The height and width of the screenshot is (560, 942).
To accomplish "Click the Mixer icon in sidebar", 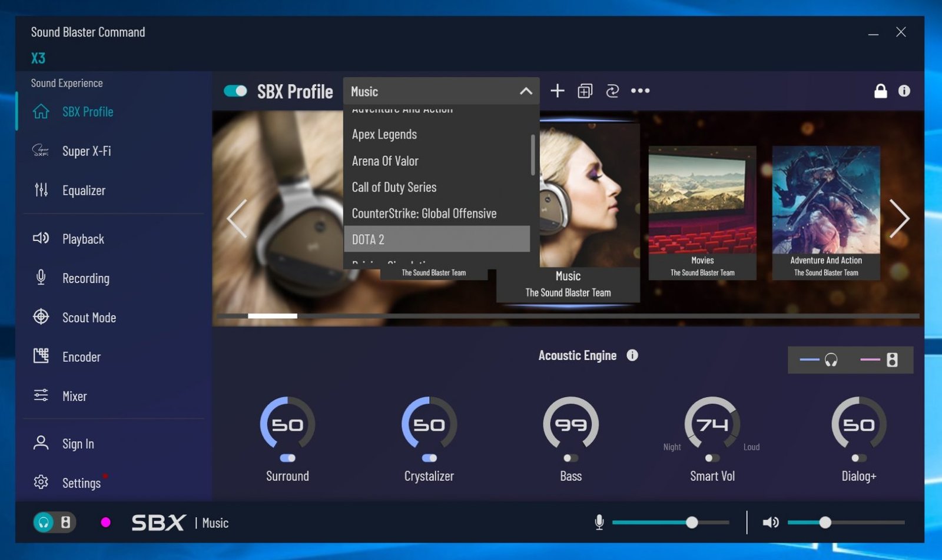I will point(41,395).
